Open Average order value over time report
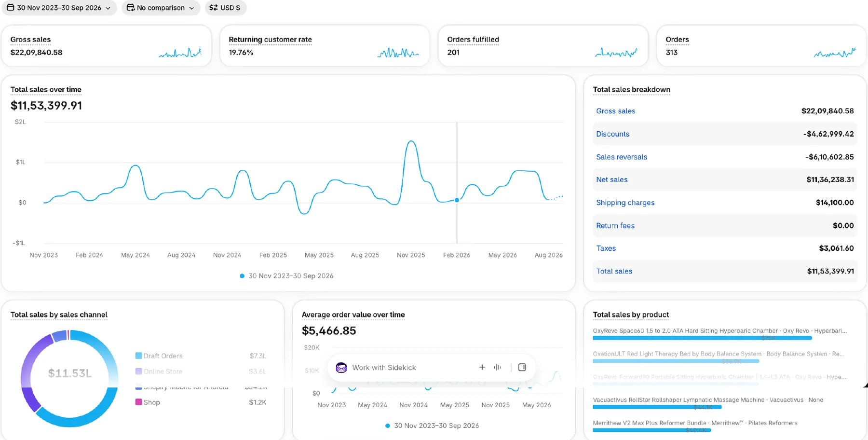Screen dimensions: 868x440 pyautogui.click(x=353, y=315)
